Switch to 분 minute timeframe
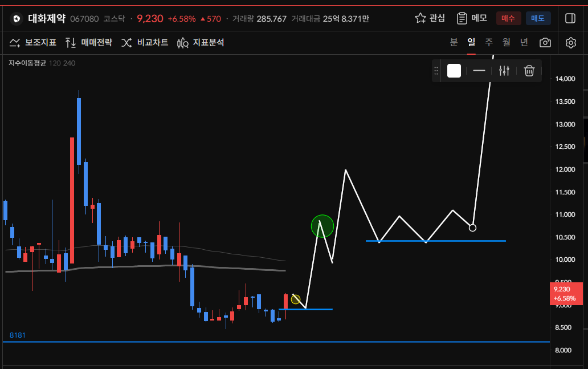Image resolution: width=588 pixels, height=369 pixels. click(x=454, y=42)
